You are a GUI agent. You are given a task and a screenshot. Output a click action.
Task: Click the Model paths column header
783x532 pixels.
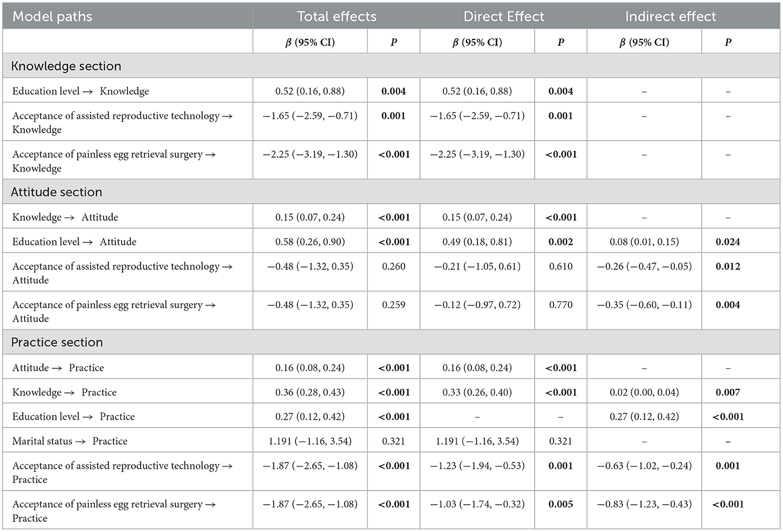pyautogui.click(x=52, y=16)
